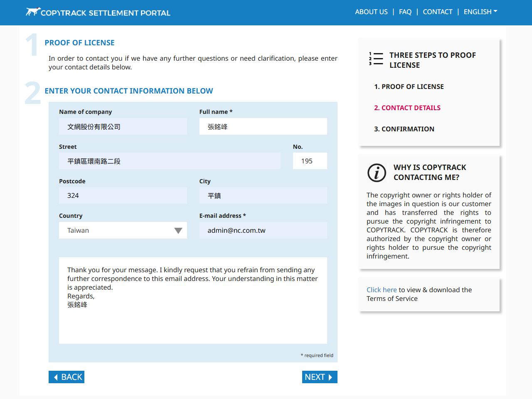This screenshot has width=532, height=399.
Task: Click the BACK button
Action: pyautogui.click(x=66, y=377)
